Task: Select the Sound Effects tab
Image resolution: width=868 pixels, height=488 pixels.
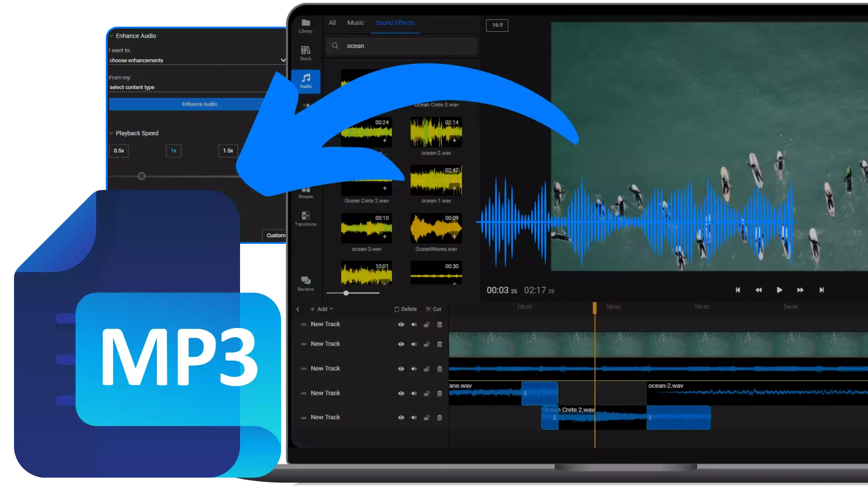Action: 395,23
